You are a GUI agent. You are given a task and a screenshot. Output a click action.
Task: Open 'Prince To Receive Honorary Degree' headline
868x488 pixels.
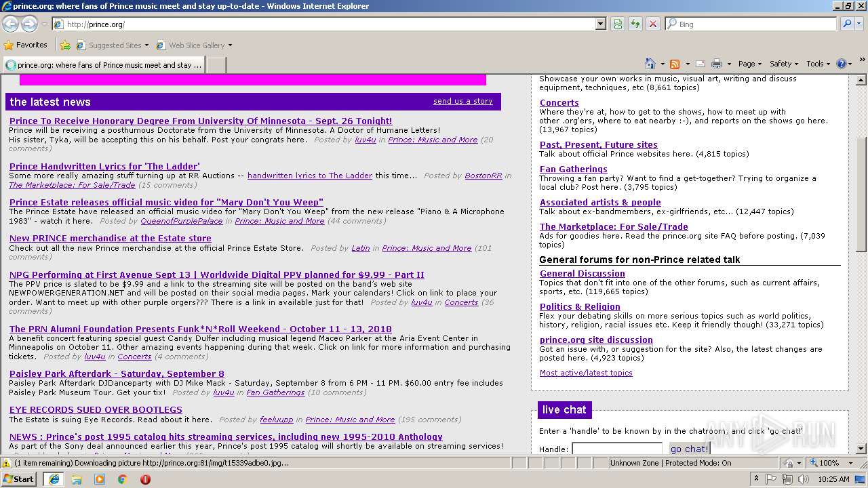coord(201,121)
